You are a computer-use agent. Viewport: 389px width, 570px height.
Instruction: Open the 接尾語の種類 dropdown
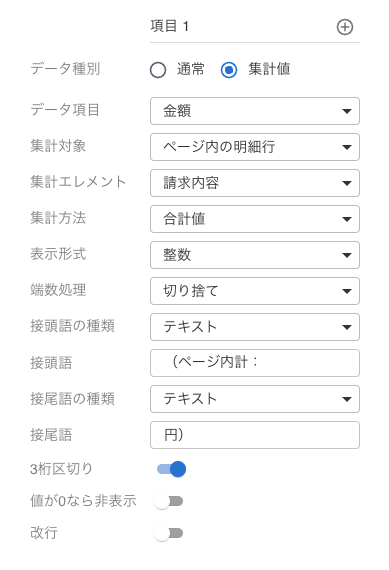[x=255, y=399]
